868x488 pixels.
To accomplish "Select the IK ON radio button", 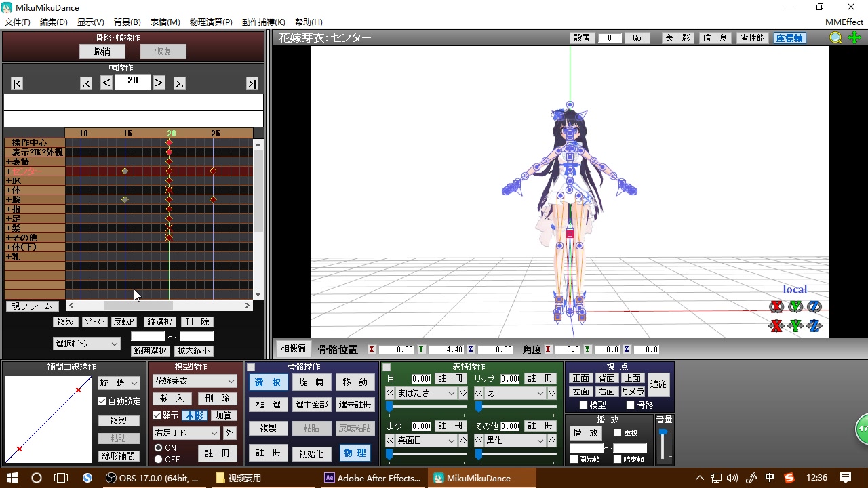I will point(158,448).
